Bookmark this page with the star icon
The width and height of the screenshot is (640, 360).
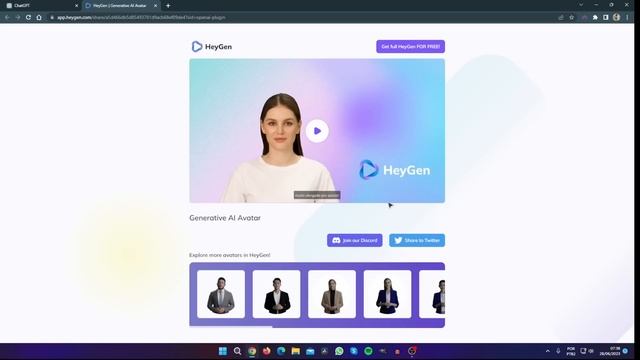(571, 18)
